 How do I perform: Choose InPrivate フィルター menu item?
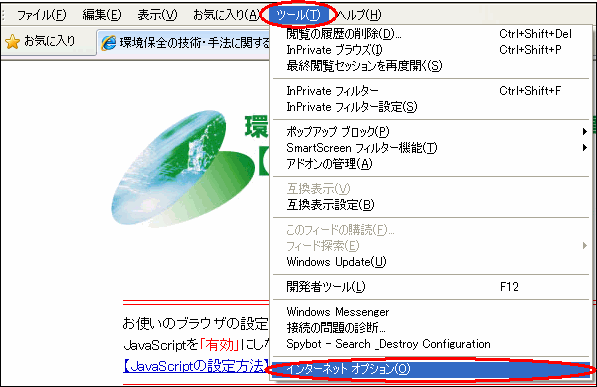pyautogui.click(x=431, y=91)
